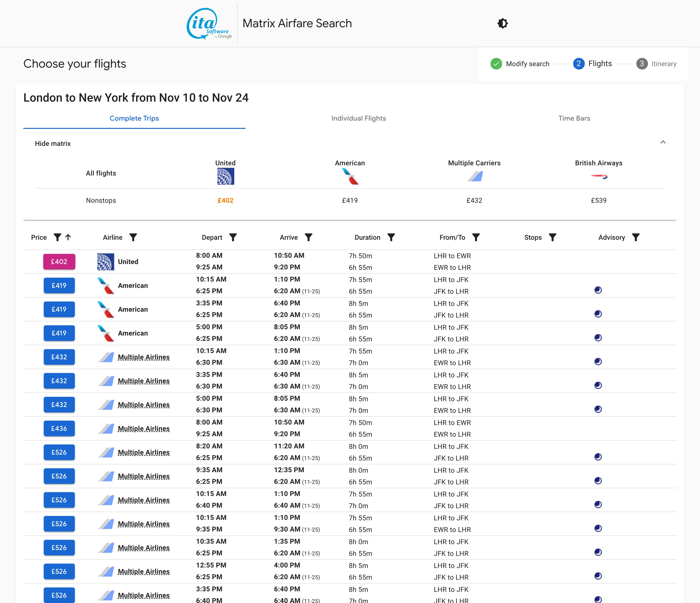This screenshot has width=700, height=603.
Task: Click the All flights matrix label
Action: point(101,173)
